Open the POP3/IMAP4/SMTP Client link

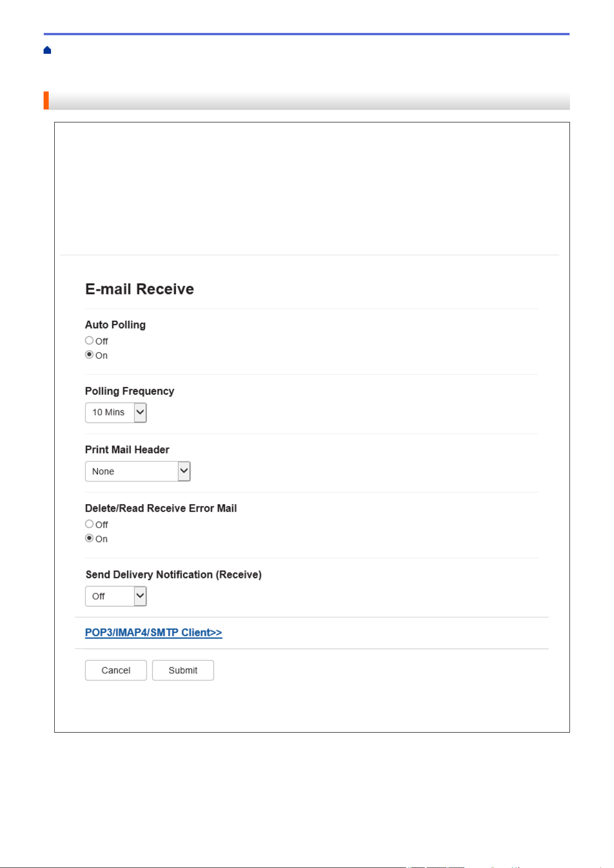click(153, 633)
